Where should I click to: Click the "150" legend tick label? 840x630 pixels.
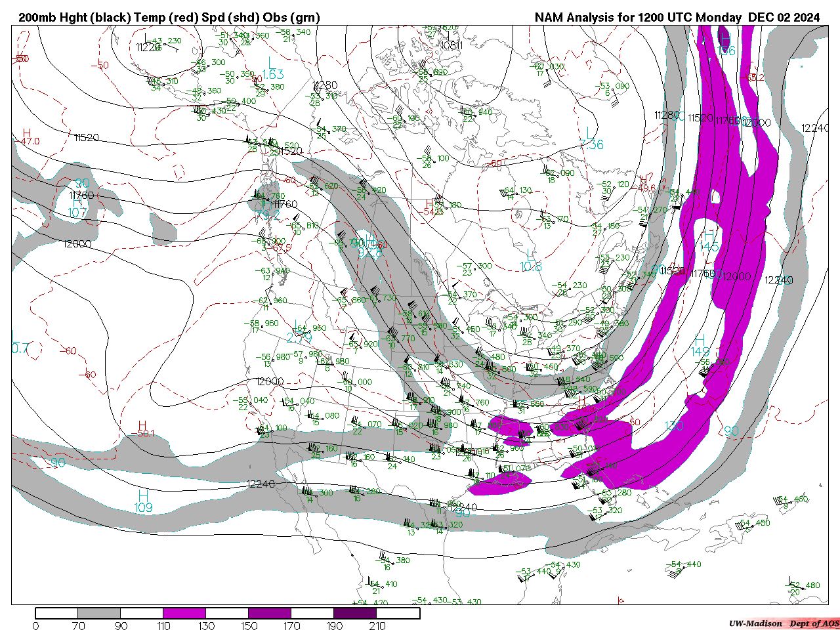coord(249,625)
